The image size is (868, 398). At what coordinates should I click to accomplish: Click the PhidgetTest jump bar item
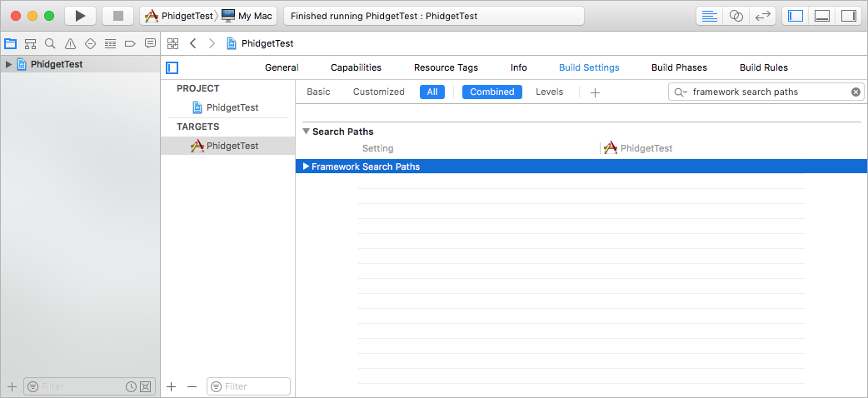click(260, 43)
